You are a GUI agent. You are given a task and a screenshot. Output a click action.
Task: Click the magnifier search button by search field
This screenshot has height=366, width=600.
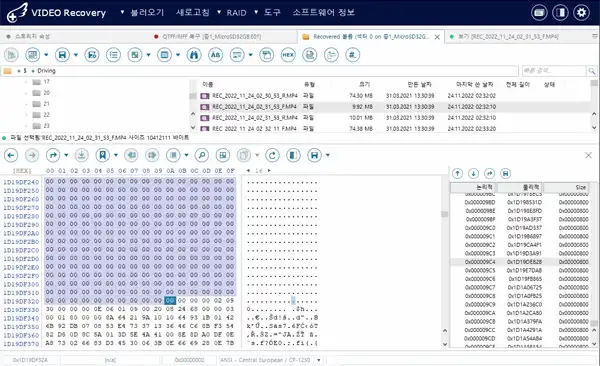pyautogui.click(x=592, y=71)
